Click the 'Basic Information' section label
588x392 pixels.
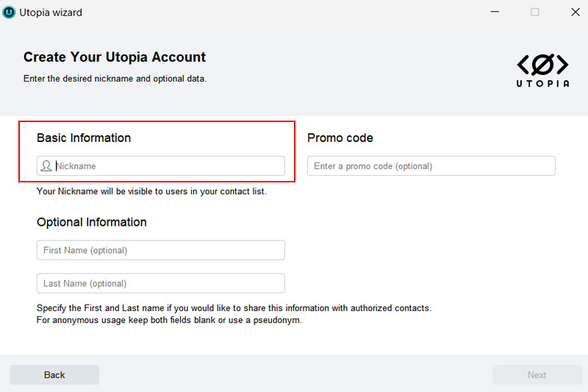(x=84, y=138)
